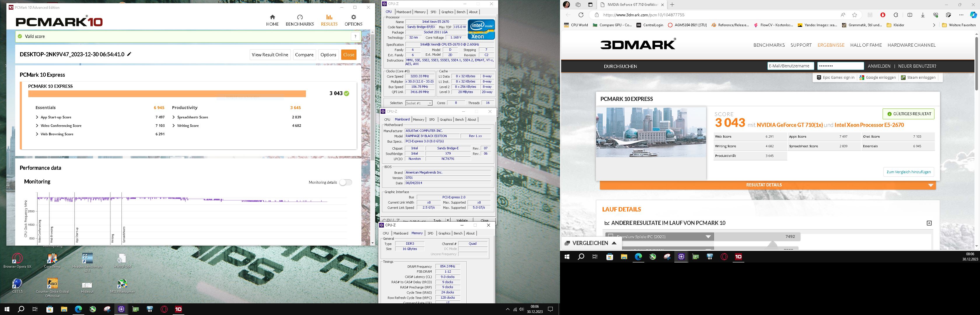This screenshot has height=315, width=980.
Task: Open the Socket #1 selection dropdown in CPU-Z
Action: tap(419, 103)
